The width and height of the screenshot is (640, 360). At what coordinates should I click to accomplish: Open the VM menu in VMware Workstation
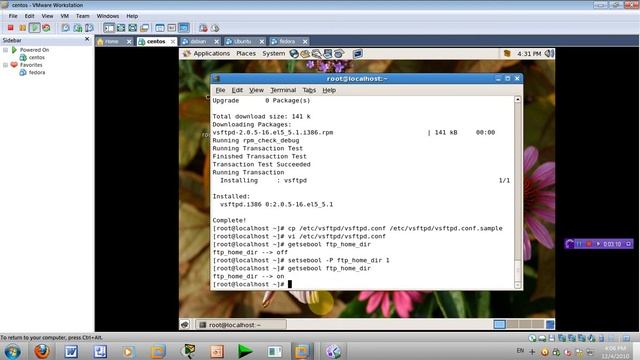(x=64, y=16)
